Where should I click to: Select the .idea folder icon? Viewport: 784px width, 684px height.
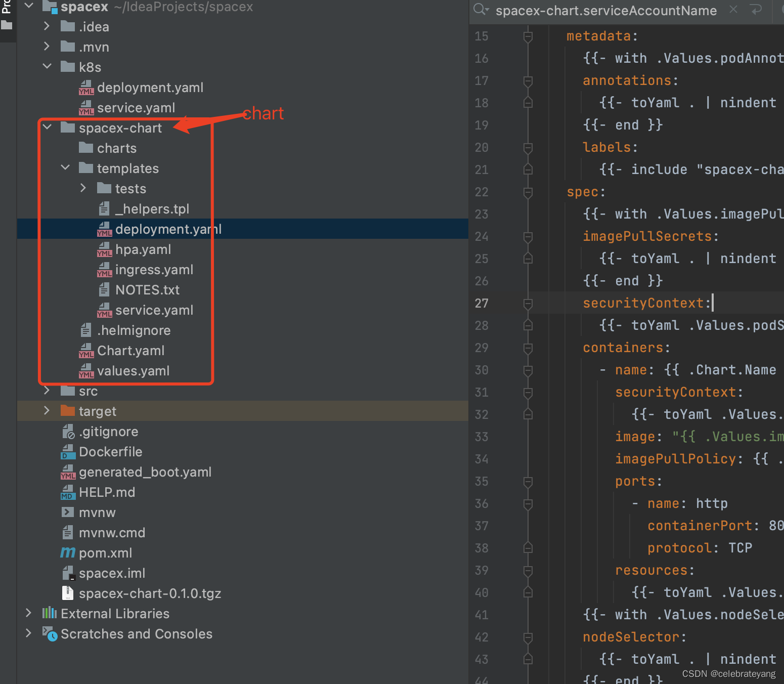(68, 26)
